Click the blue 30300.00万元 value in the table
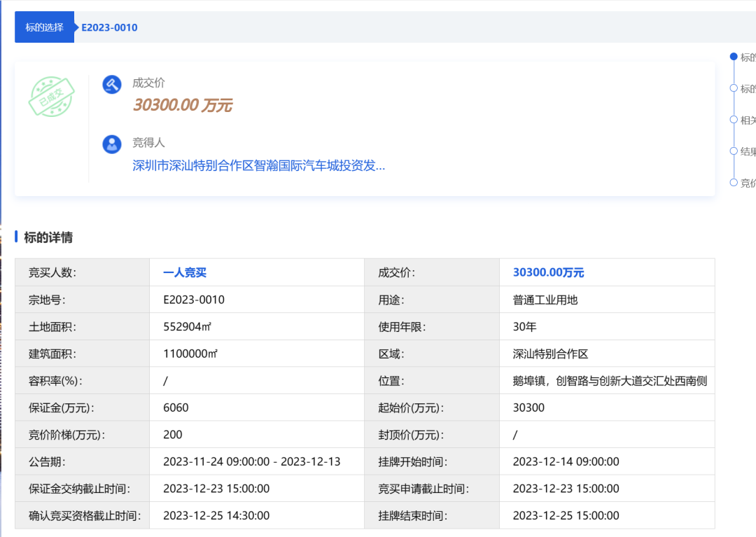756x537 pixels. click(548, 272)
